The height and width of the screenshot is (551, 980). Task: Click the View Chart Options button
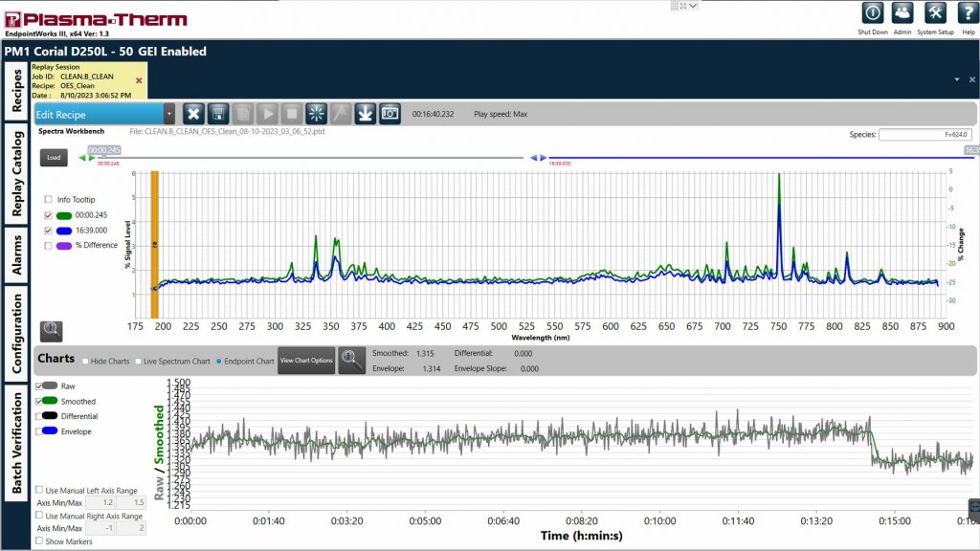tap(306, 361)
